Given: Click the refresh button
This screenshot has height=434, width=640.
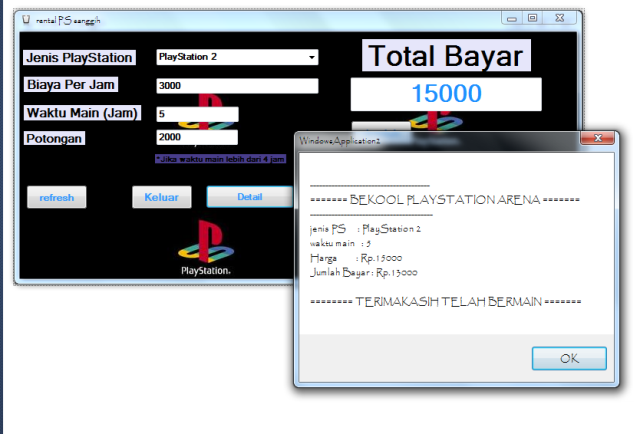Looking at the screenshot, I should [x=57, y=197].
